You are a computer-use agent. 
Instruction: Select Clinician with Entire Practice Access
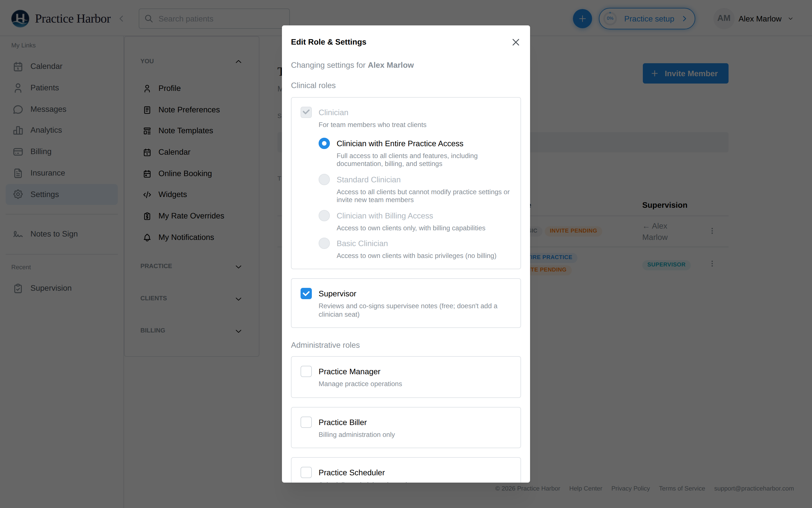pyautogui.click(x=324, y=143)
